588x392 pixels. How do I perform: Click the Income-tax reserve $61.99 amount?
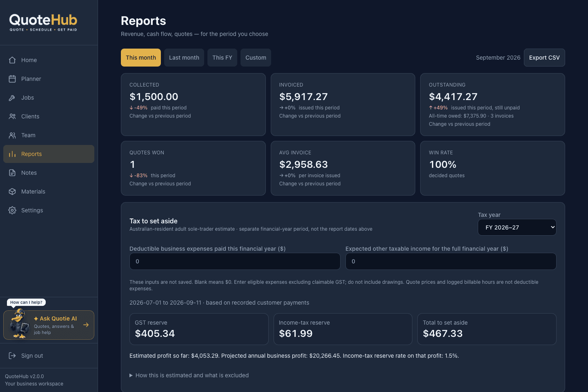(296, 334)
